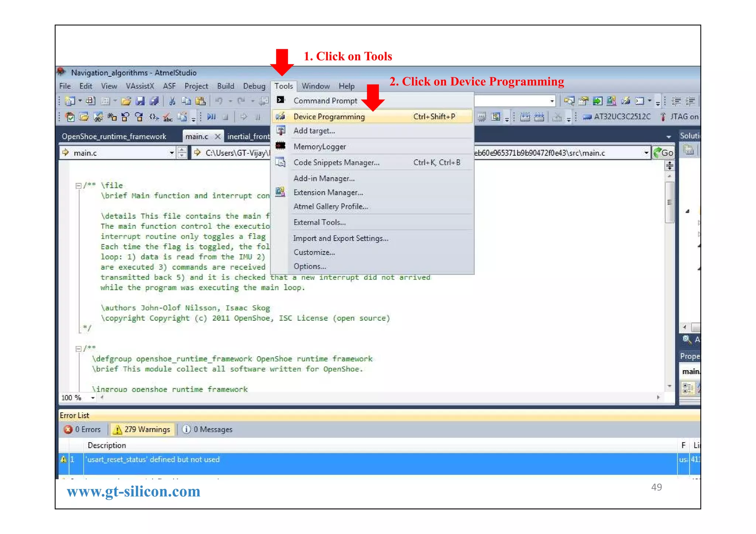Click the Cut scissors icon
Viewport: 756px width, 534px height.
point(172,101)
